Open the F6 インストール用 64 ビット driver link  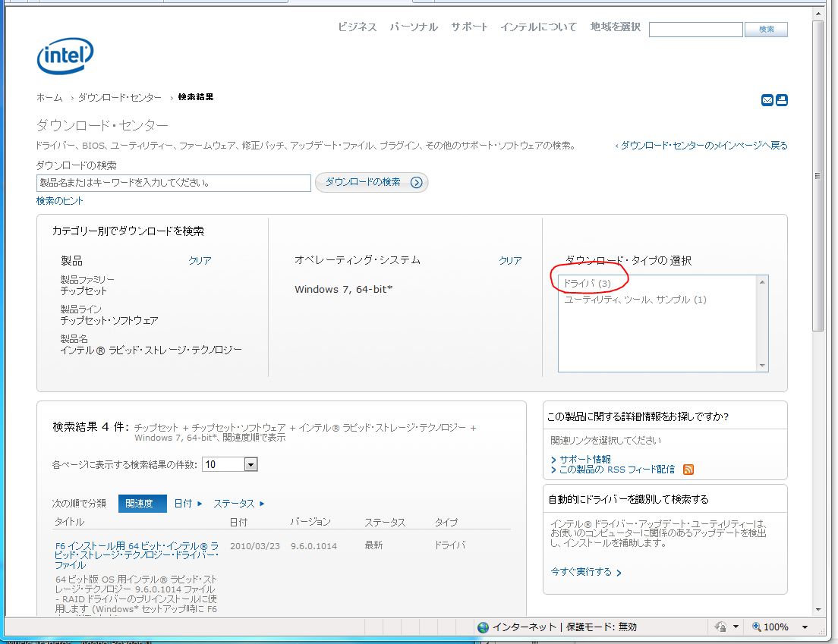pyautogui.click(x=137, y=555)
